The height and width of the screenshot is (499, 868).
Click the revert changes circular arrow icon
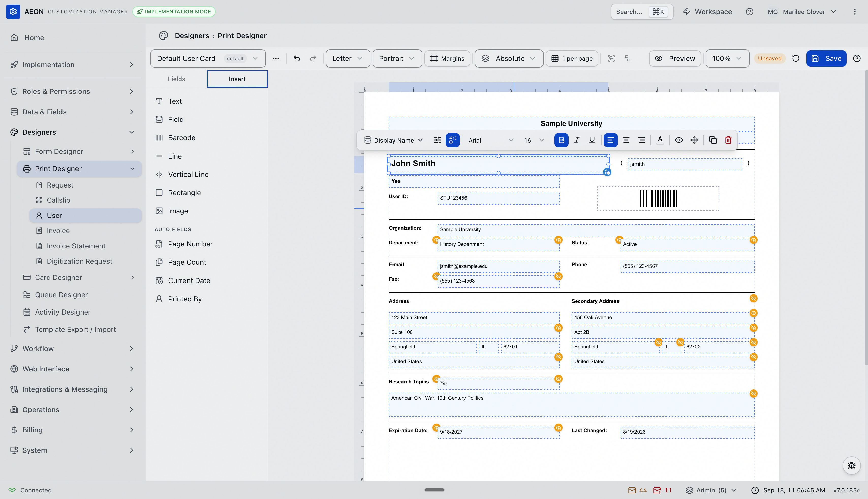point(796,59)
